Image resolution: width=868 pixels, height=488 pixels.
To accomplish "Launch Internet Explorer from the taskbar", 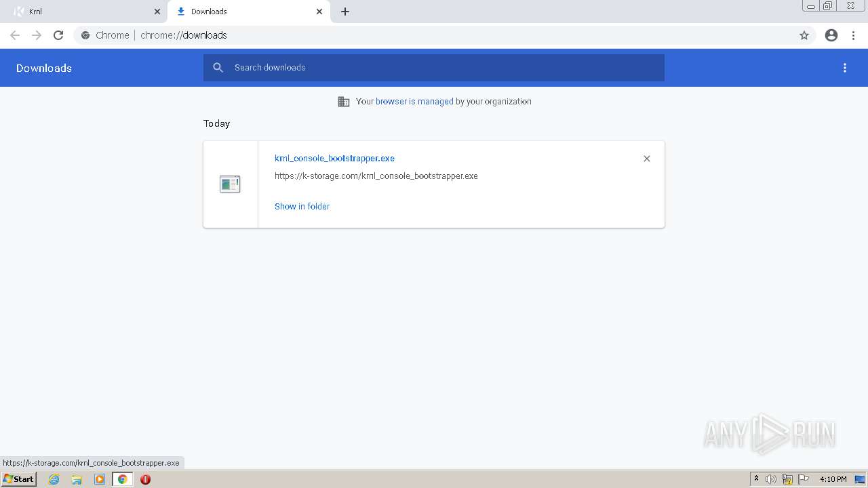I will [x=54, y=479].
